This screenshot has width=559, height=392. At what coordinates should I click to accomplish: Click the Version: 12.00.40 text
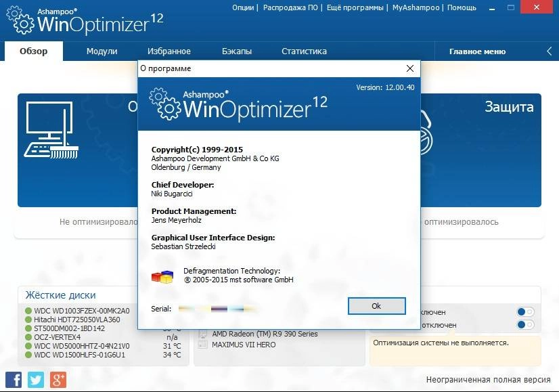(385, 87)
